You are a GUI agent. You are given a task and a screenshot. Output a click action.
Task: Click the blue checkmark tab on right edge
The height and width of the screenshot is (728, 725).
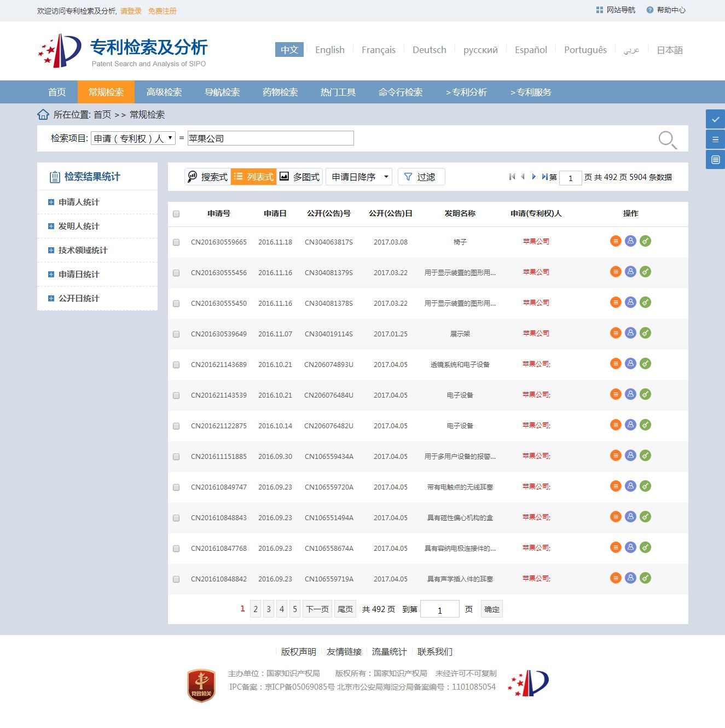[715, 119]
